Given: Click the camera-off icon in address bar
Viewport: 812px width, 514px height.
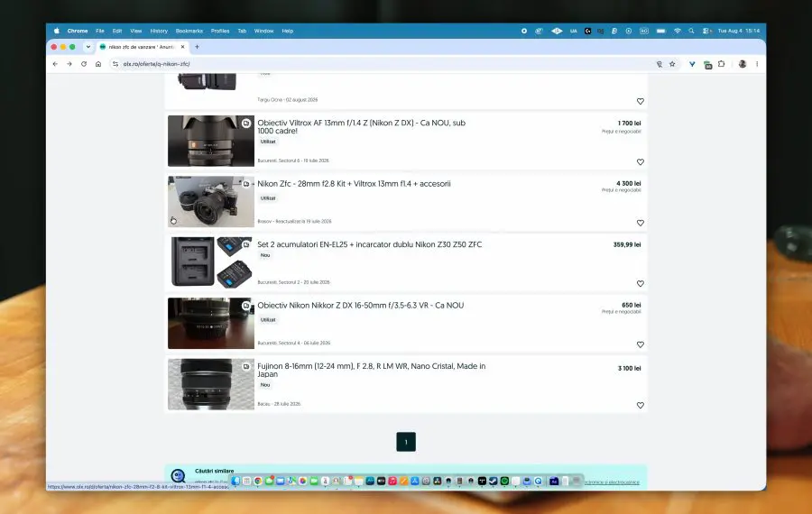Looking at the screenshot, I should point(660,64).
